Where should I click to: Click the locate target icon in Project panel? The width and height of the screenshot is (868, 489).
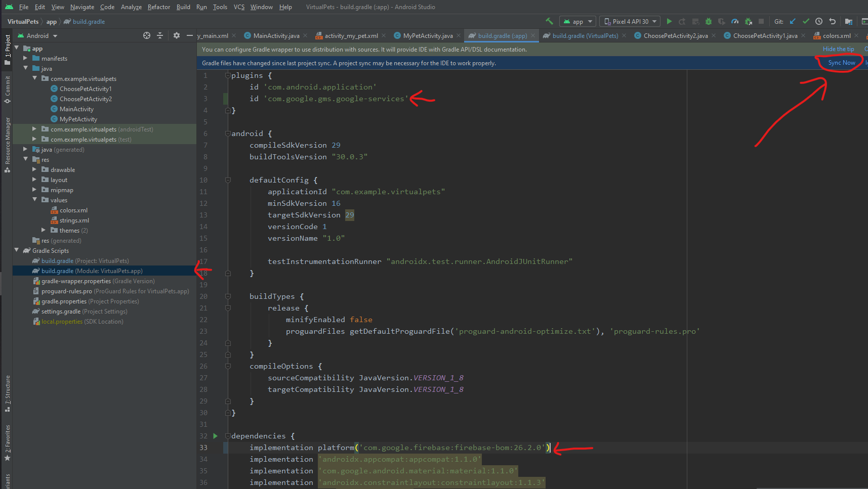147,35
